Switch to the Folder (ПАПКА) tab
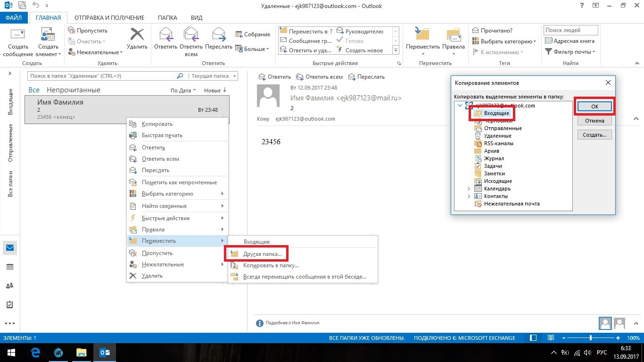This screenshot has width=644, height=362. tap(167, 18)
